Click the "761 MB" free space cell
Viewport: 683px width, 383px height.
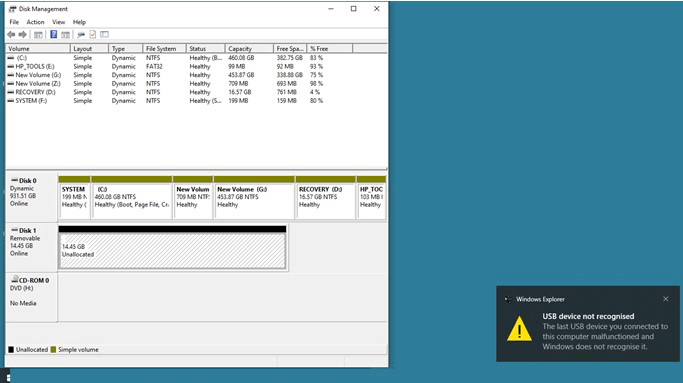coord(287,92)
